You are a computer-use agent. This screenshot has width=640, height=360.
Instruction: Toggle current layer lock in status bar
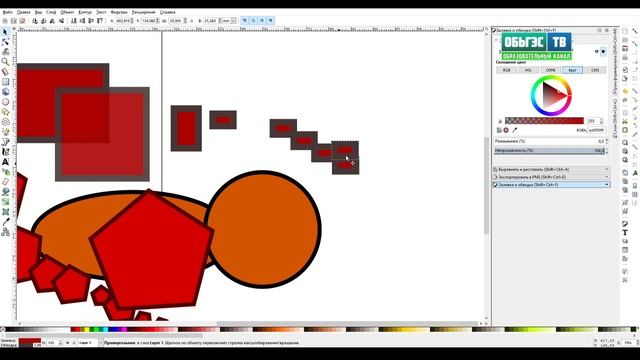coord(74,343)
